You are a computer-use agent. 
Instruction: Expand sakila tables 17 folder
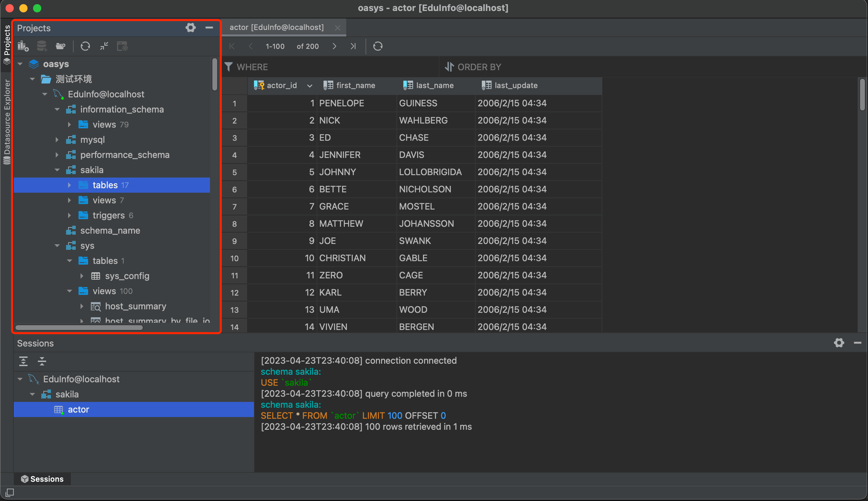[x=70, y=185]
